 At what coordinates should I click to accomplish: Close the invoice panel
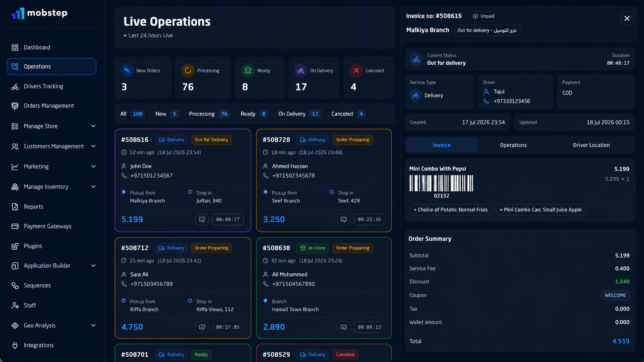627,18
